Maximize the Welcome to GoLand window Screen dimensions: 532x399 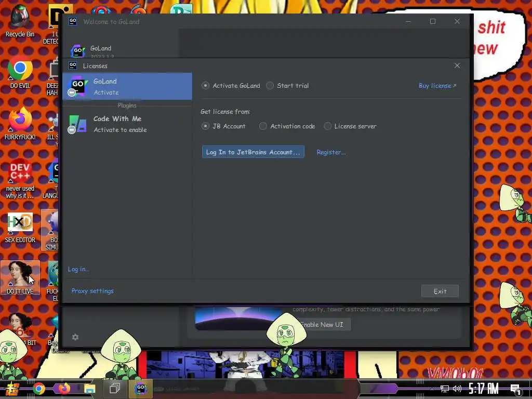[x=433, y=21]
